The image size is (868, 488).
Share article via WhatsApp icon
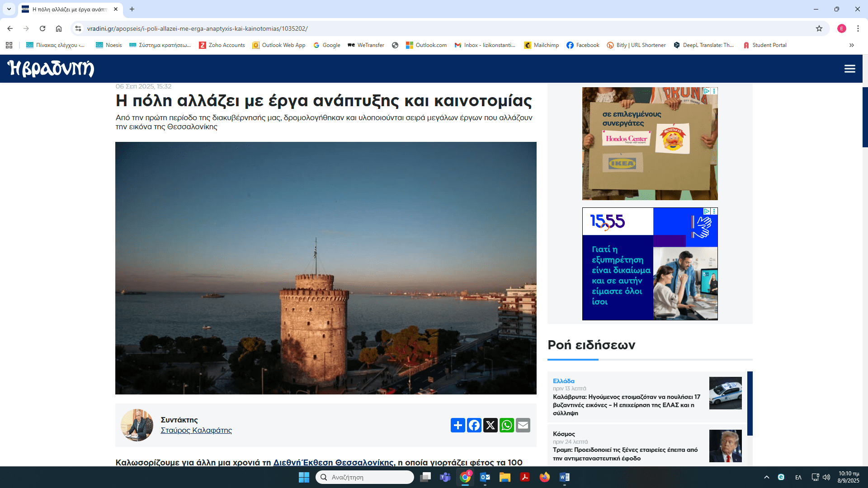[x=506, y=425]
